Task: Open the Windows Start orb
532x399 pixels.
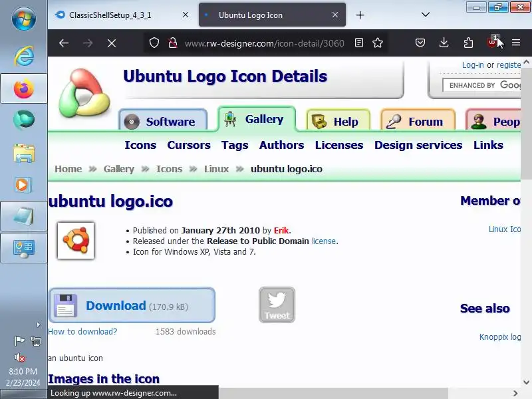Action: (23, 19)
